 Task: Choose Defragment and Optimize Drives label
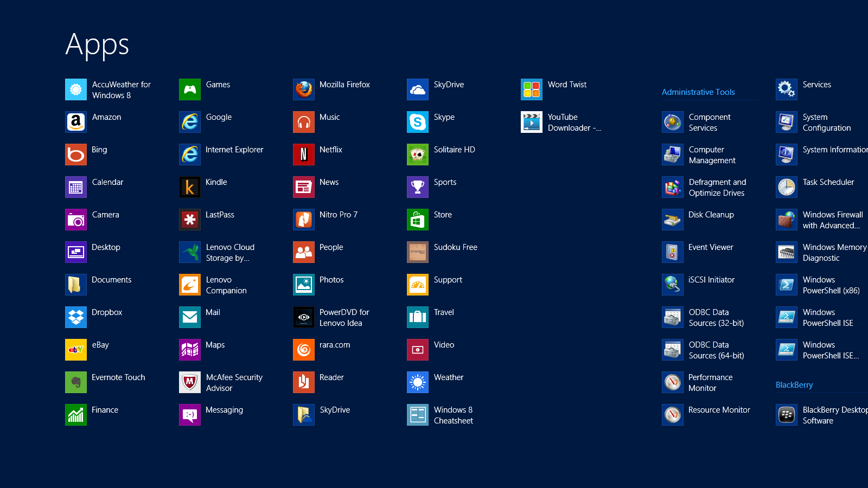(717, 188)
